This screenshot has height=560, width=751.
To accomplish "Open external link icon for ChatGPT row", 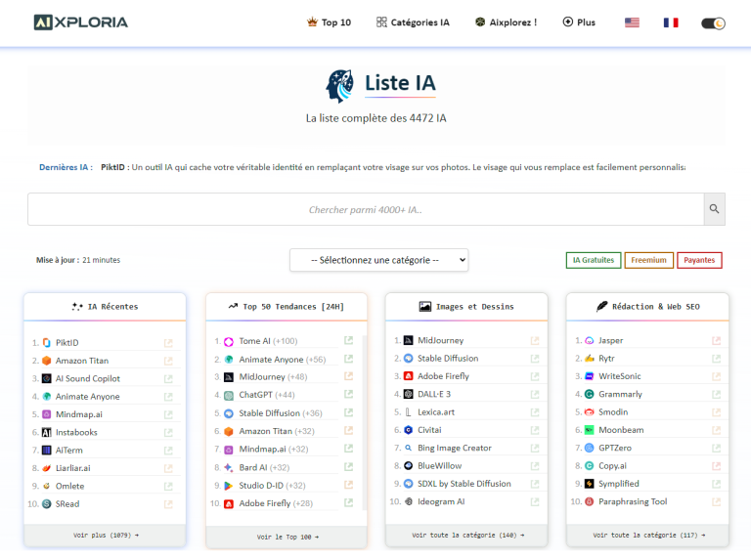I will tap(349, 394).
